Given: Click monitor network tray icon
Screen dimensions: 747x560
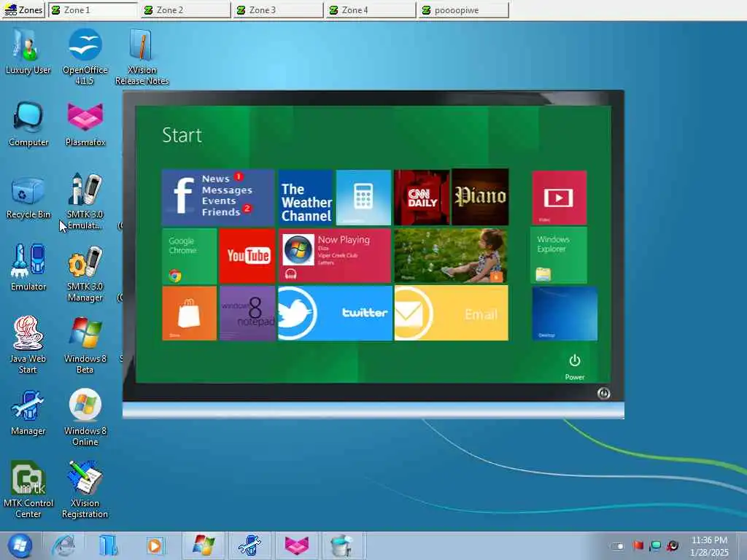Looking at the screenshot, I should 656,545.
